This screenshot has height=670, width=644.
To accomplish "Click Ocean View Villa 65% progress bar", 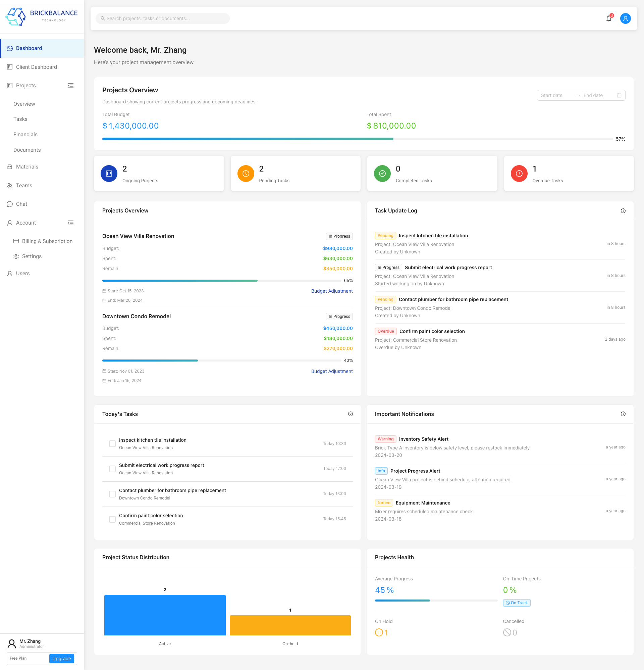I will 221,281.
